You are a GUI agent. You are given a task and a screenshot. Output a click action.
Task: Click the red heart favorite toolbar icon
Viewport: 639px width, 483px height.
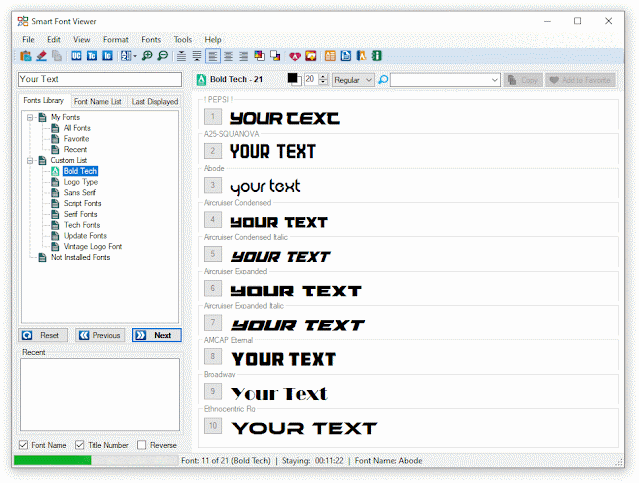295,56
